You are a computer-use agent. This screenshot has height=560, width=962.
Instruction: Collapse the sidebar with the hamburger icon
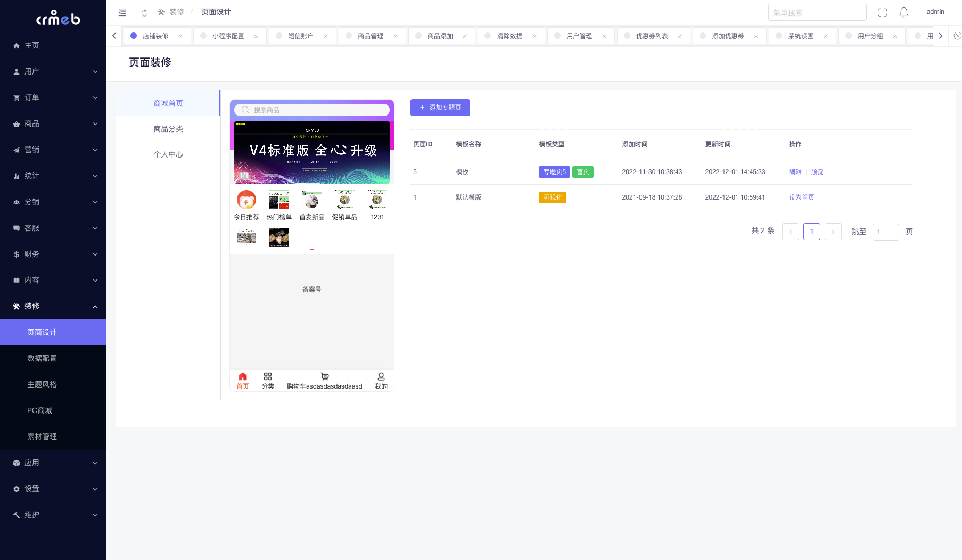122,12
